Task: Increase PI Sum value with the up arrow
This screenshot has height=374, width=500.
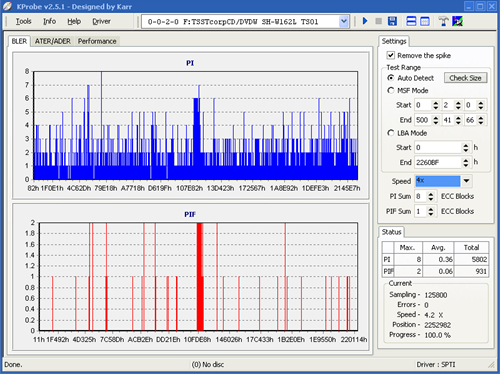Action: point(431,194)
